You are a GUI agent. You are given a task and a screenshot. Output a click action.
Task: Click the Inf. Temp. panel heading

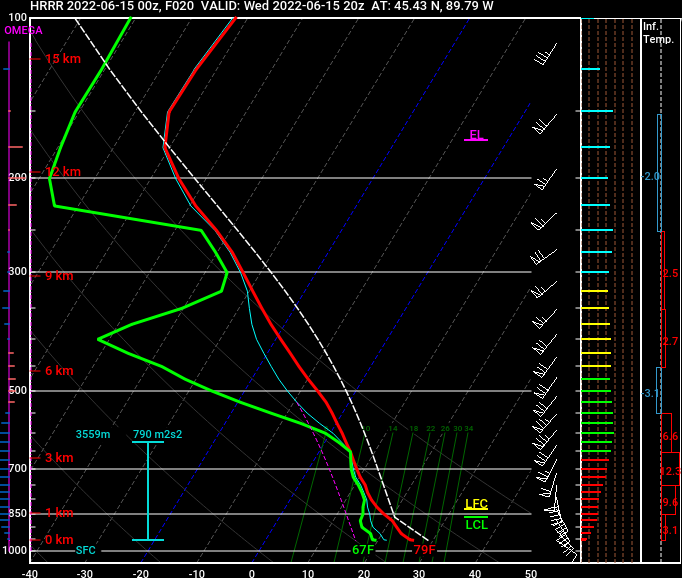tap(658, 32)
